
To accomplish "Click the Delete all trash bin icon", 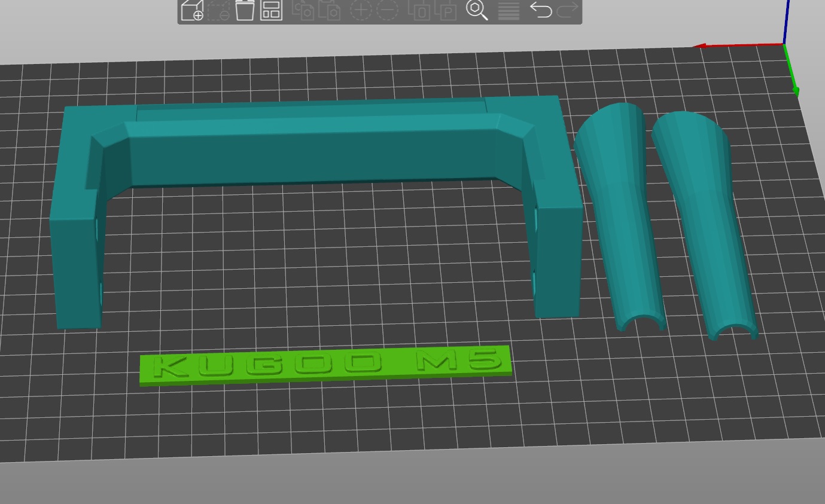I will (x=245, y=10).
